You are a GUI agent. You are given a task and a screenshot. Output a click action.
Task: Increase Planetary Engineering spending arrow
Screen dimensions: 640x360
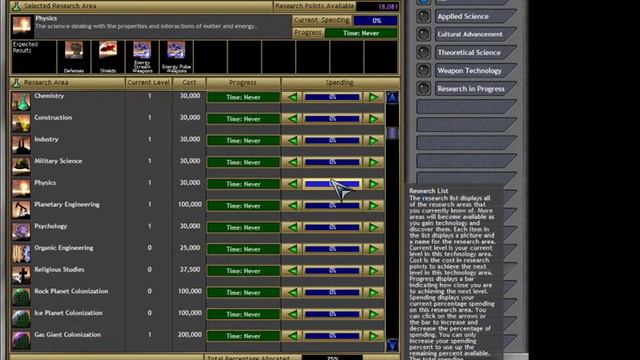click(x=373, y=205)
